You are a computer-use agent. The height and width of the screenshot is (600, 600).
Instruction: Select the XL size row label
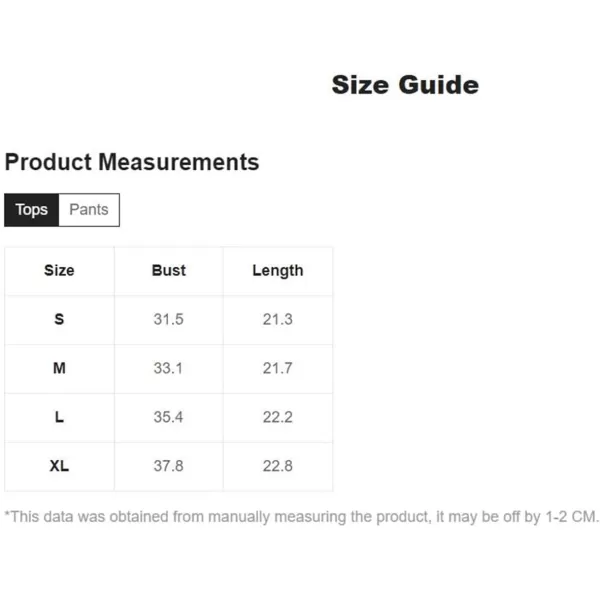click(x=59, y=466)
